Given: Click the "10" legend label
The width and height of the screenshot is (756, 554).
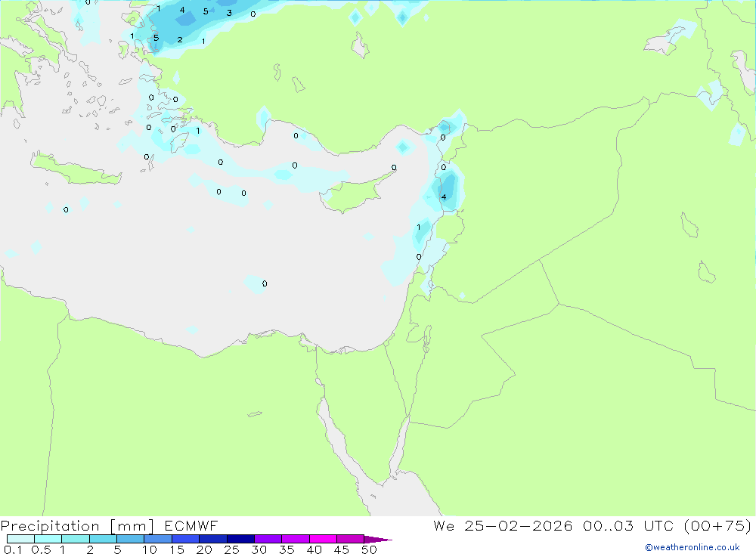Looking at the screenshot, I should click(150, 549).
